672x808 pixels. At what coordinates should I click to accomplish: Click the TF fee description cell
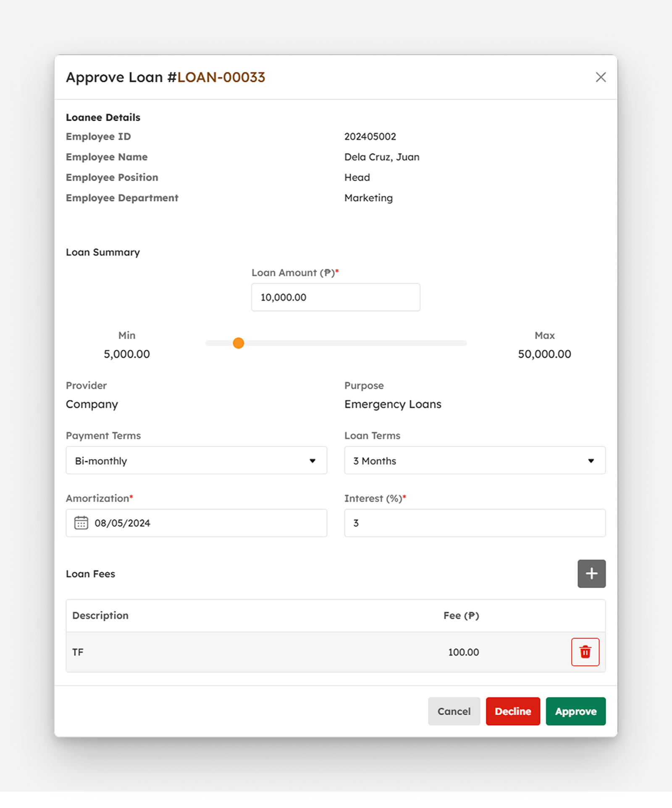[x=78, y=652]
